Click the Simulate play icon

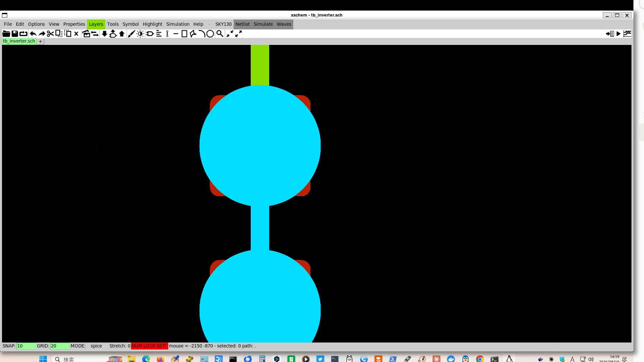[x=619, y=34]
